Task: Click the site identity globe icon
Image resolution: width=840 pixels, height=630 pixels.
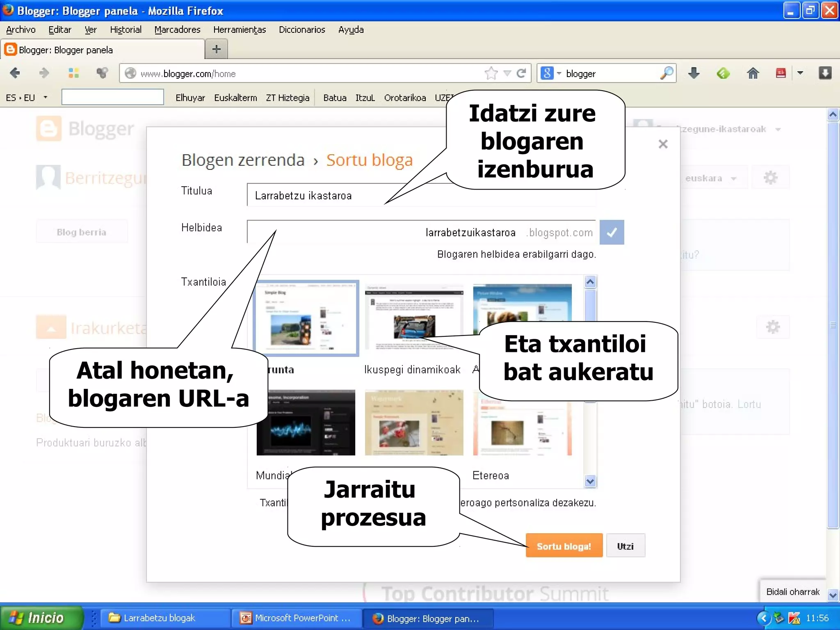Action: [x=130, y=73]
